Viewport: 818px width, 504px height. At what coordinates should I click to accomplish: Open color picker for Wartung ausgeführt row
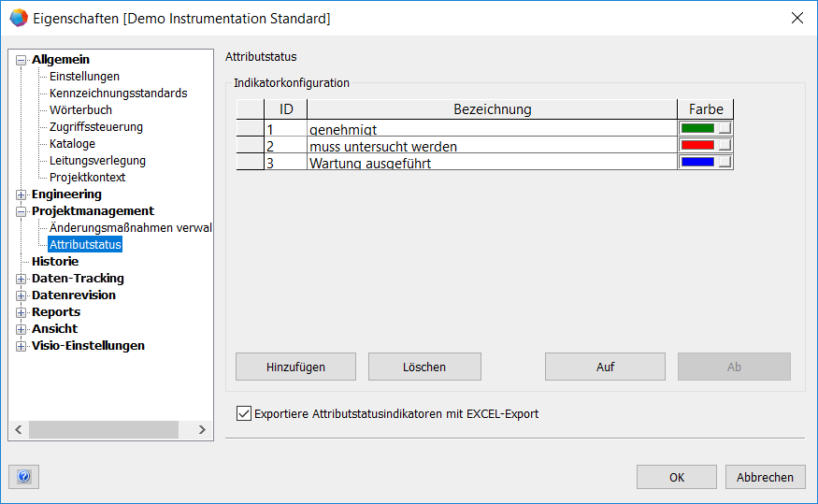[x=725, y=162]
